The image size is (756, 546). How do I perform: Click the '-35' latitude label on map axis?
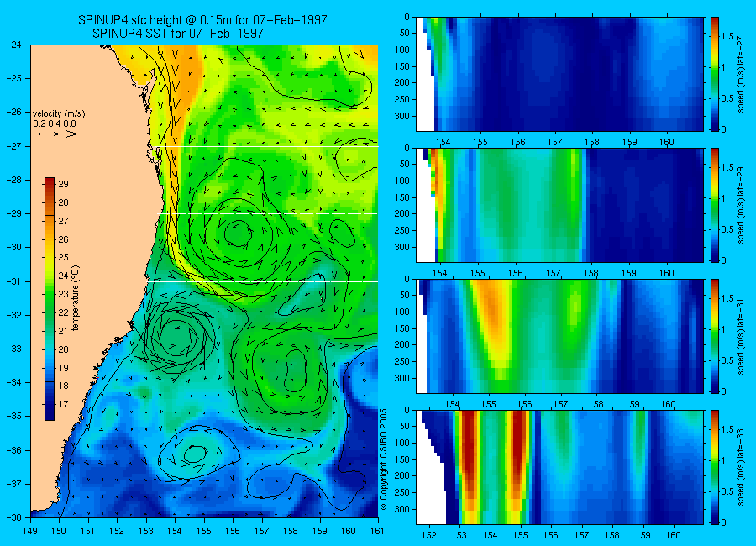13,416
